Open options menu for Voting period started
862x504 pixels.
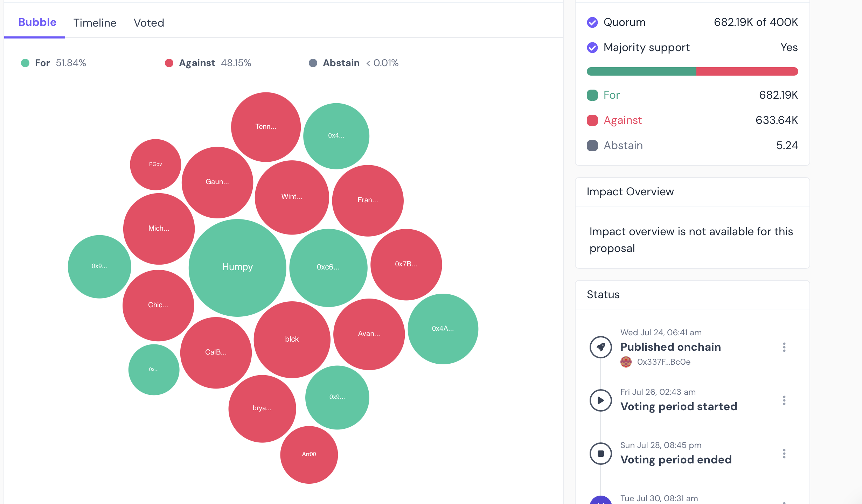[784, 400]
